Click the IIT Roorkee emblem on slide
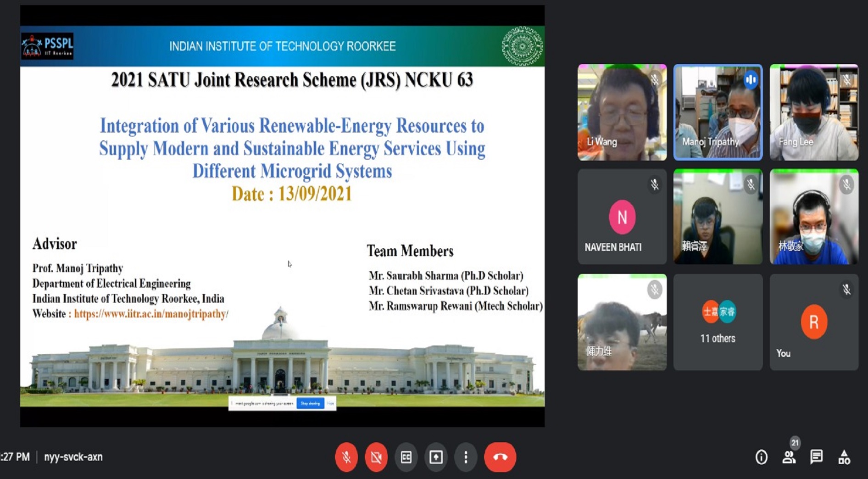This screenshot has width=868, height=479. tap(522, 46)
